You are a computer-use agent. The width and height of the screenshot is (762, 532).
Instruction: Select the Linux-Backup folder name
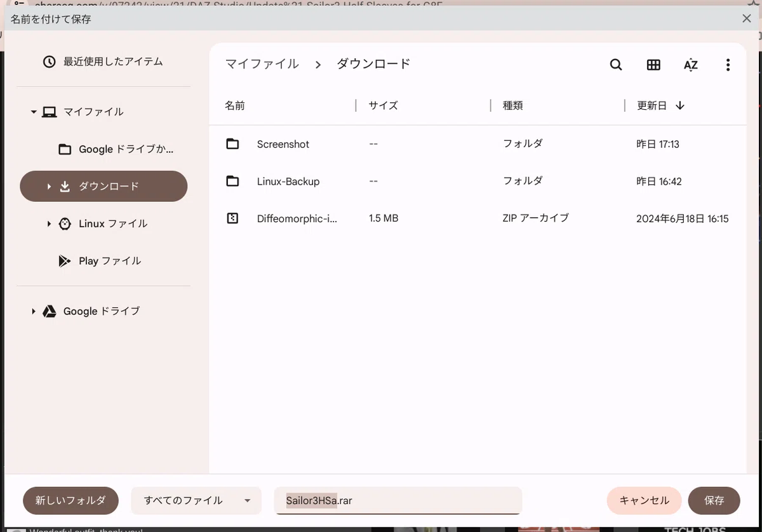point(288,181)
